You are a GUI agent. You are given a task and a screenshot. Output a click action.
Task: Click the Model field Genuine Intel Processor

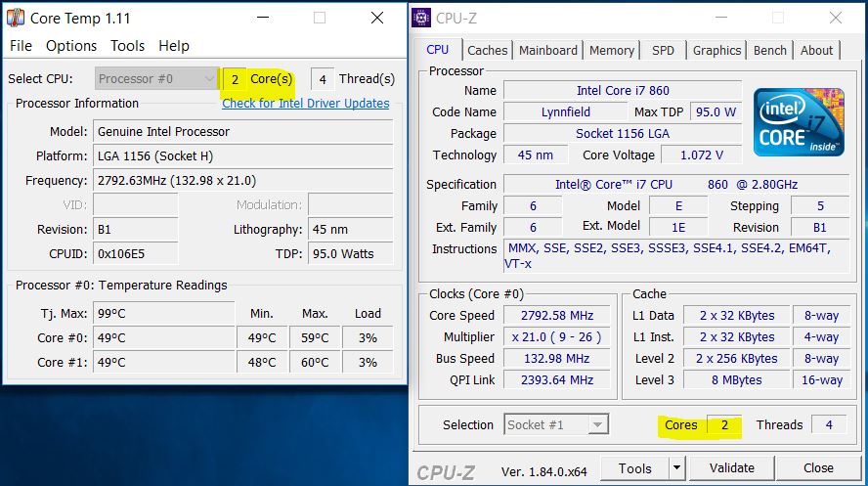pyautogui.click(x=243, y=132)
